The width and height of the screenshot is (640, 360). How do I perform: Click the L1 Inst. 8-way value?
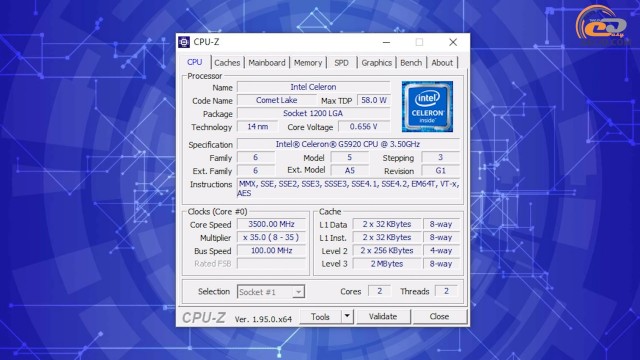pyautogui.click(x=441, y=237)
